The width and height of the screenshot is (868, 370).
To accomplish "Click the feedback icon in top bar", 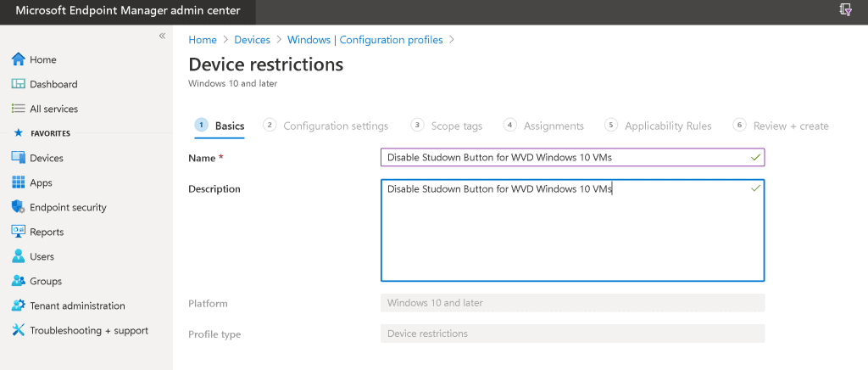I will [x=844, y=10].
